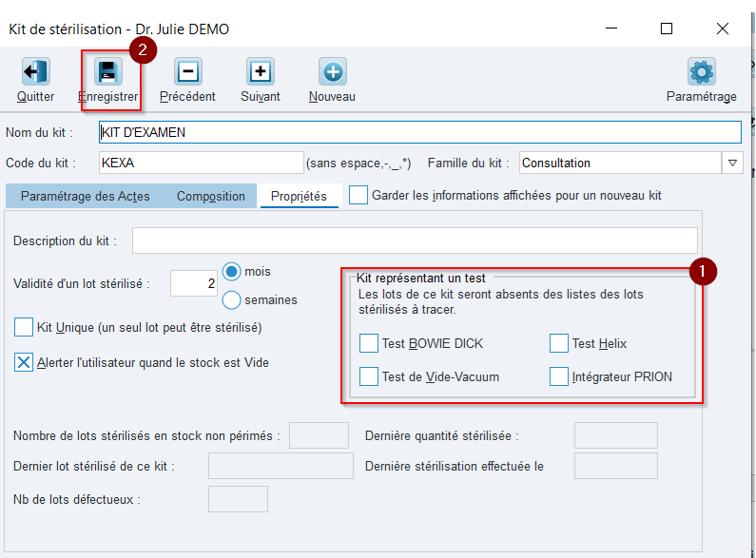Create a new kit with Nouveau icon
The image size is (756, 558).
click(x=333, y=72)
